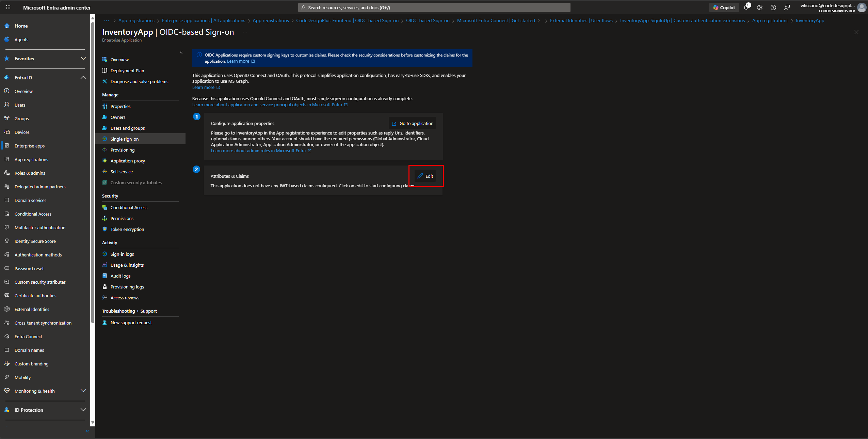Image resolution: width=868 pixels, height=439 pixels.
Task: Collapse the resource menu with chevrons
Action: tap(181, 52)
